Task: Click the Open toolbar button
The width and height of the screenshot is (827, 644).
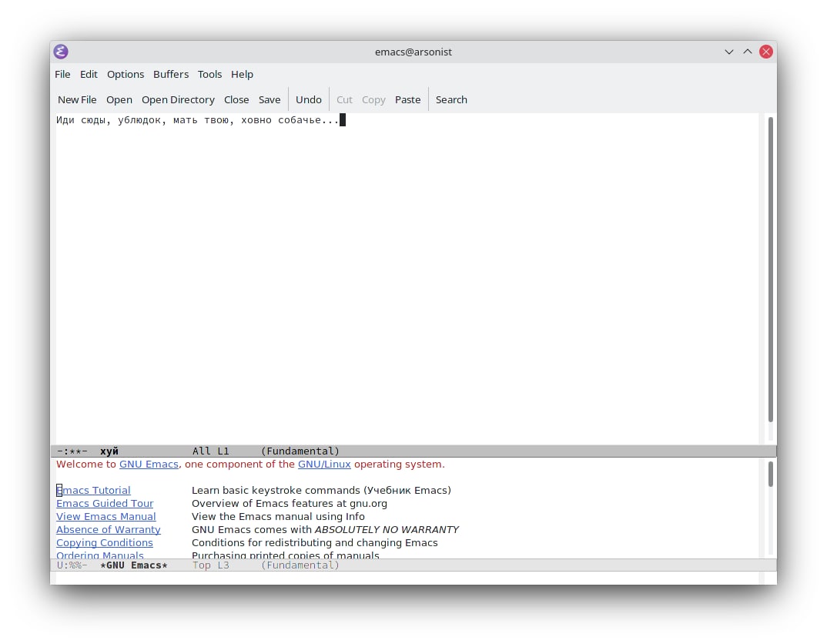Action: tap(119, 99)
